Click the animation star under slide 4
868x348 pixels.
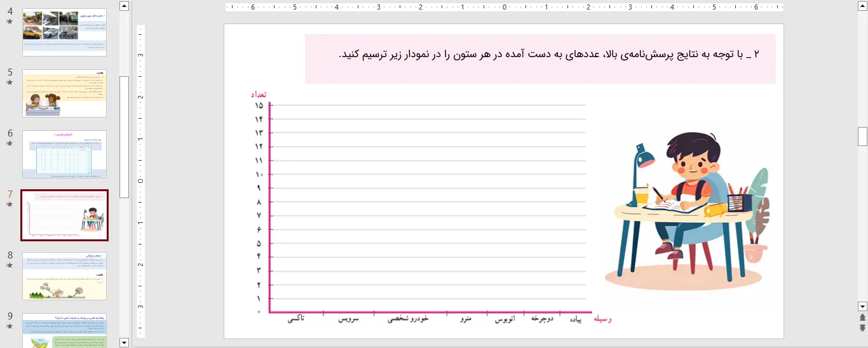pos(10,22)
